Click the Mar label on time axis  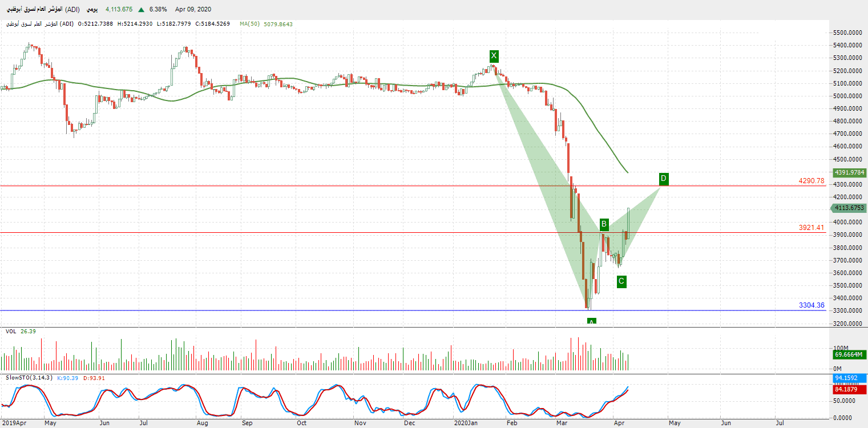[563, 423]
